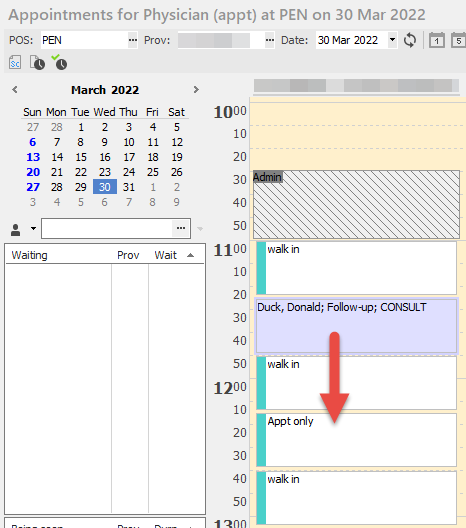This screenshot has width=466, height=528.
Task: Open the Sc schedule document icon
Action: click(x=15, y=63)
